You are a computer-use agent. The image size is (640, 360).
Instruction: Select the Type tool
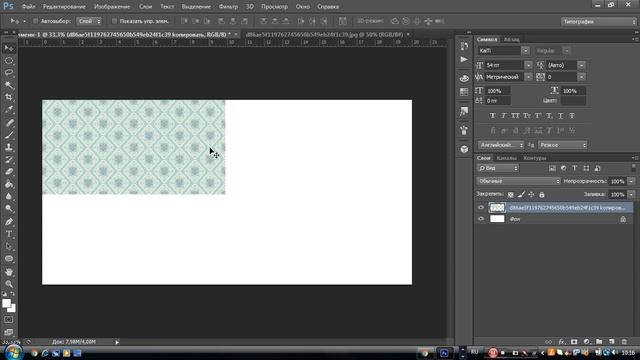9,234
